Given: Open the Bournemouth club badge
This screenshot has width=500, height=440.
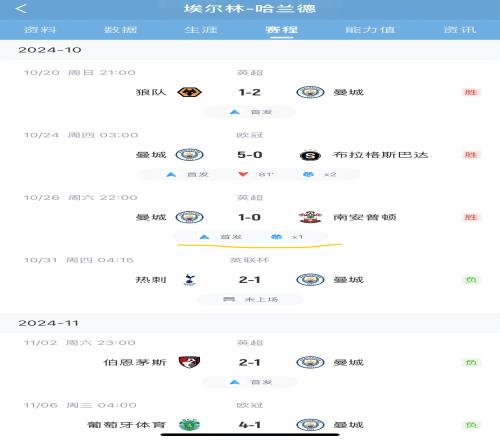Looking at the screenshot, I should point(189,362).
